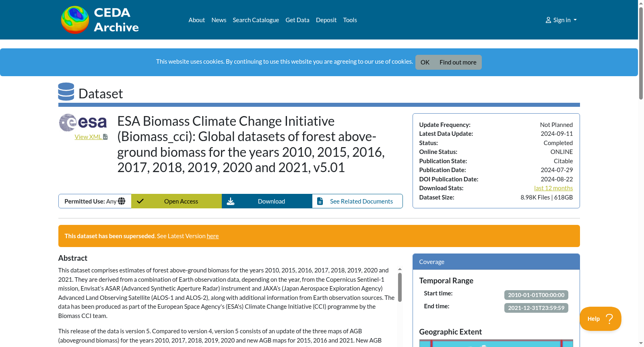Click the 'Not Planned' update frequency value
Screen dimensions: 644x347
556,125
